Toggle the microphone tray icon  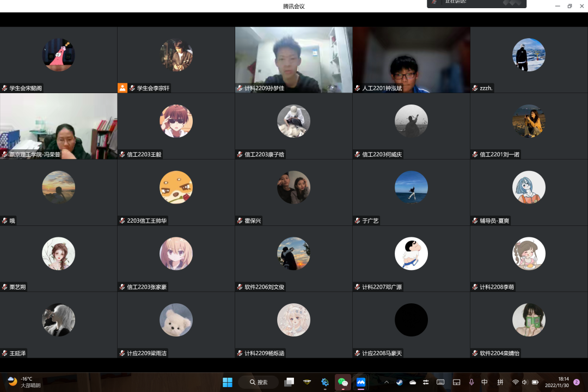click(x=471, y=382)
